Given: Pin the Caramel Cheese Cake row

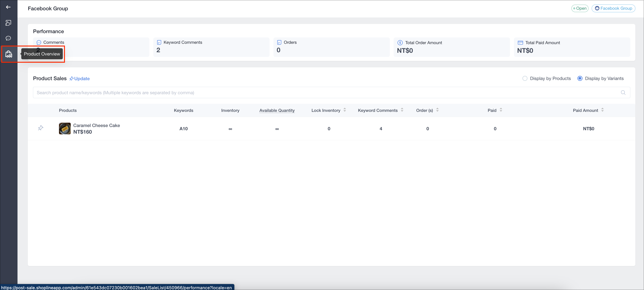Looking at the screenshot, I should point(41,128).
